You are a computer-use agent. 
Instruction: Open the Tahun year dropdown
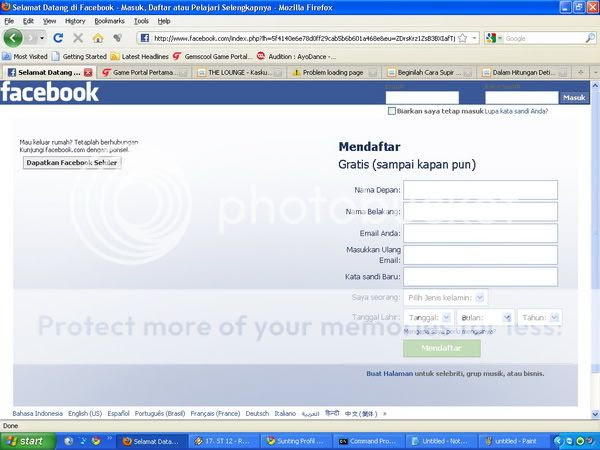[540, 318]
